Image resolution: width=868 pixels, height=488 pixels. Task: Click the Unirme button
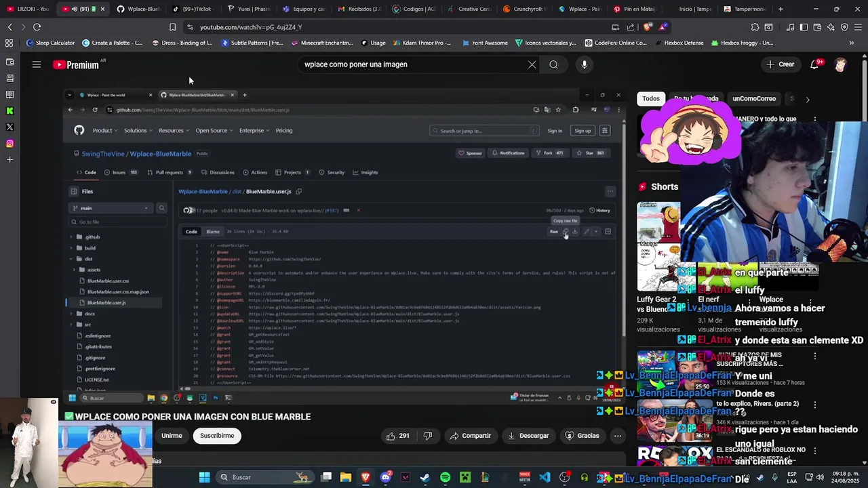pyautogui.click(x=172, y=436)
